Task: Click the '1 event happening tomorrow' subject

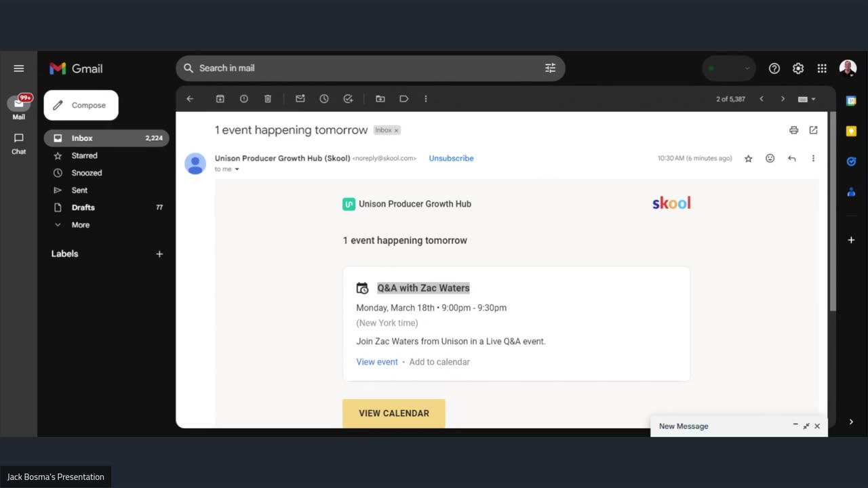Action: coord(291,130)
